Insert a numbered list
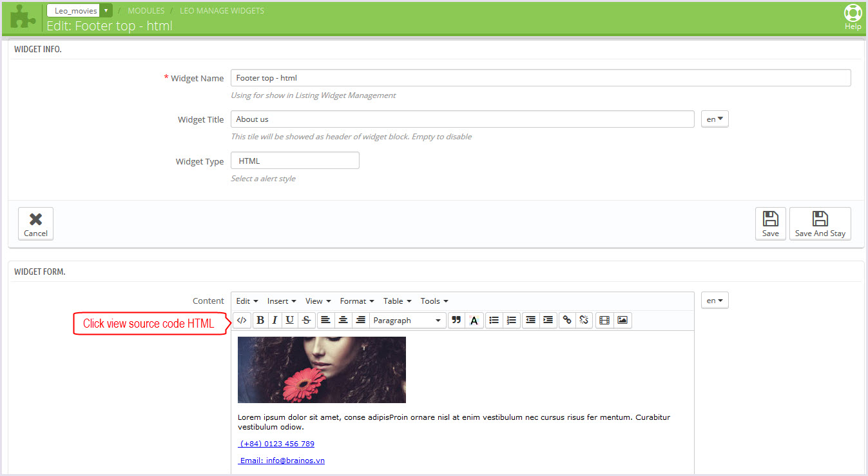Image resolution: width=868 pixels, height=476 pixels. [x=512, y=321]
